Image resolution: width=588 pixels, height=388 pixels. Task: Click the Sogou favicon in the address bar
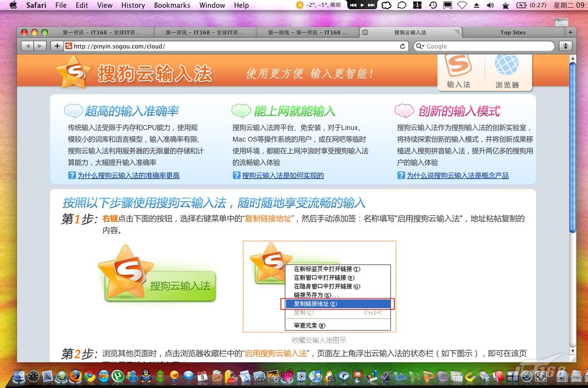[68, 46]
